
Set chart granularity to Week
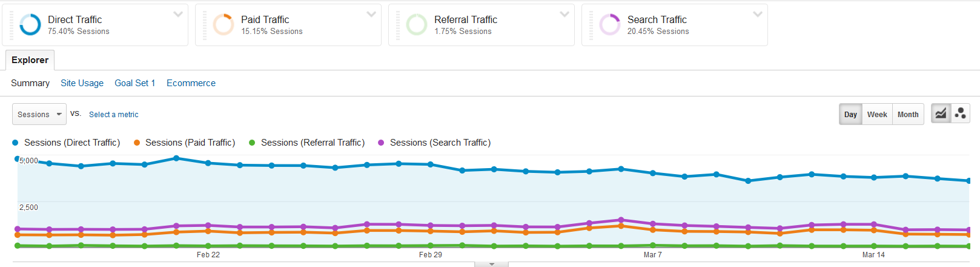[876, 114]
